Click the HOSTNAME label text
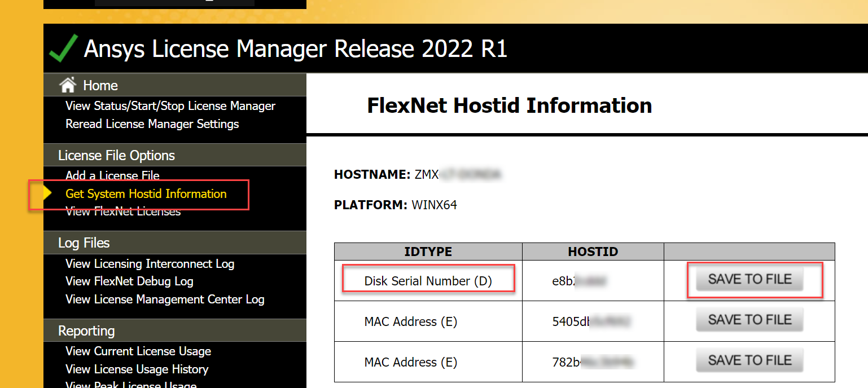868x388 pixels. click(x=372, y=175)
